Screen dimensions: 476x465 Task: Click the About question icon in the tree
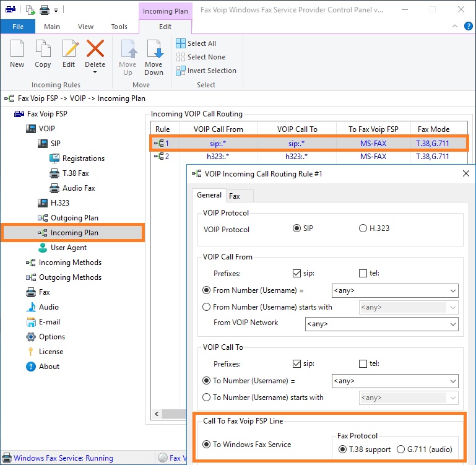(x=31, y=367)
